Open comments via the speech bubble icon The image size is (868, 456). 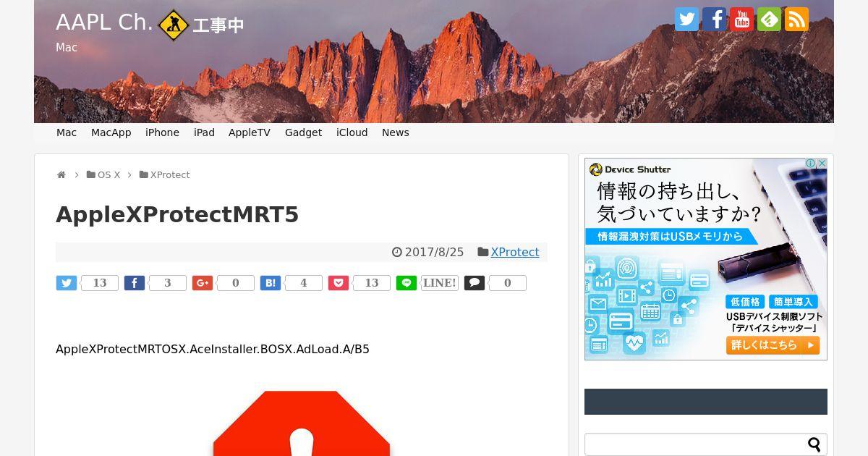(x=475, y=283)
